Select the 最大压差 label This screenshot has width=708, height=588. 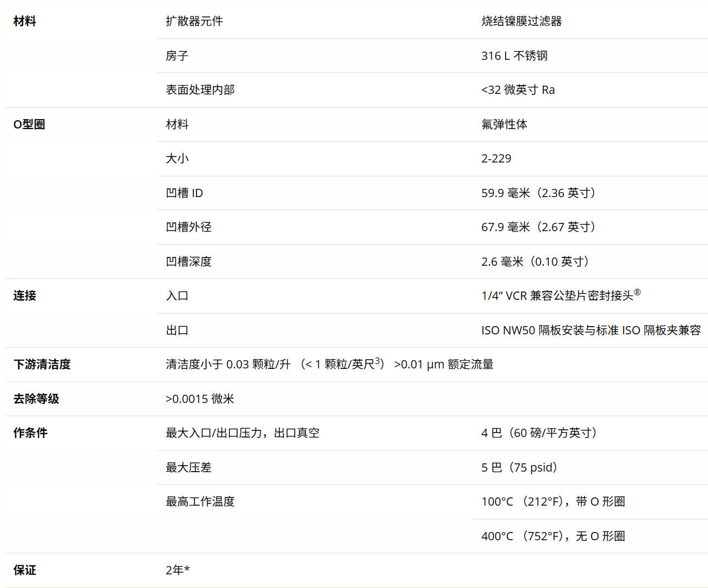point(188,468)
